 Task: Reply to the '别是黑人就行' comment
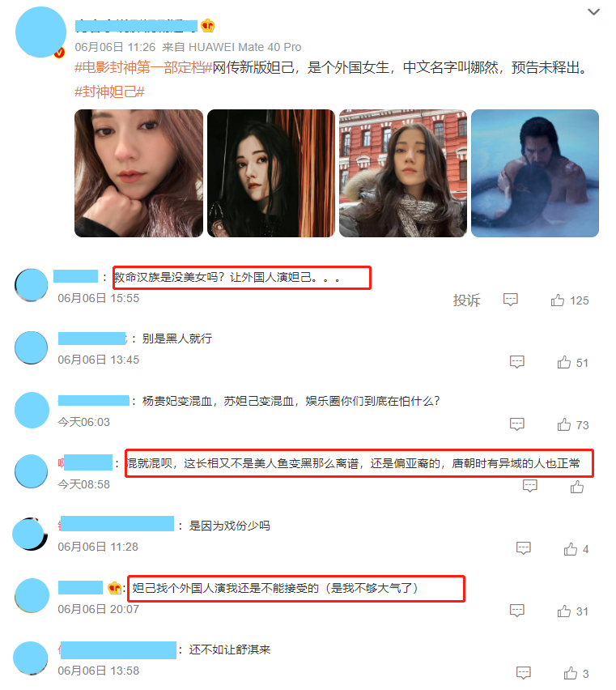click(517, 362)
